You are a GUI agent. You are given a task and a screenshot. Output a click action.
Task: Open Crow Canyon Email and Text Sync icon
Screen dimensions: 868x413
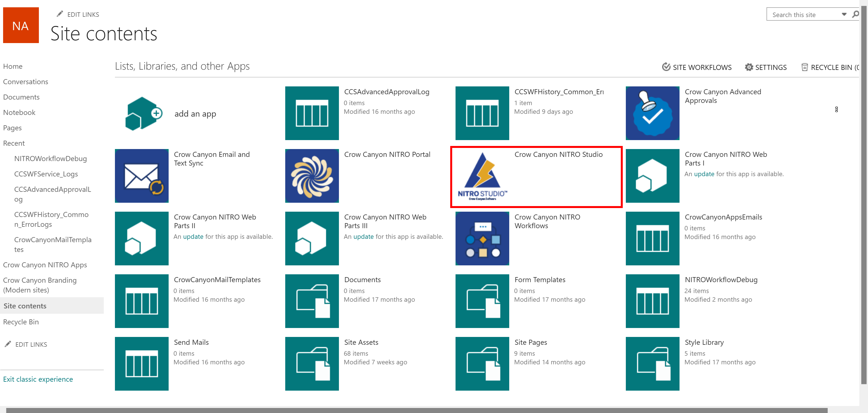(x=142, y=176)
